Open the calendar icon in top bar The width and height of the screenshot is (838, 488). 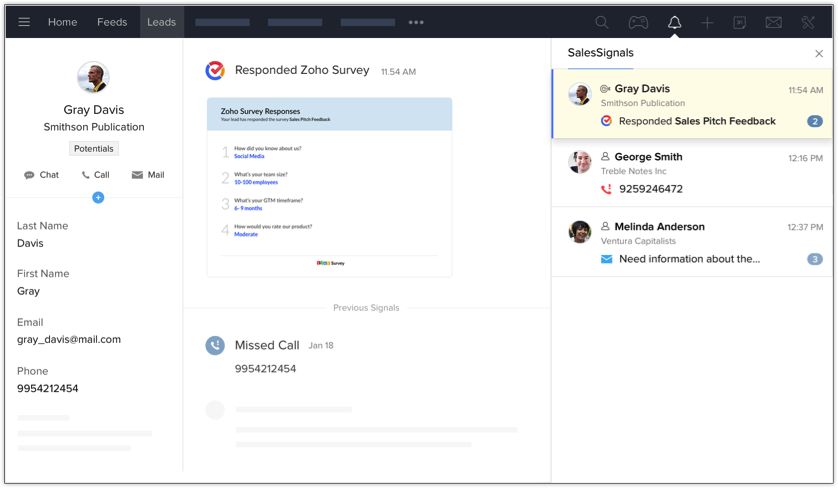pos(739,22)
